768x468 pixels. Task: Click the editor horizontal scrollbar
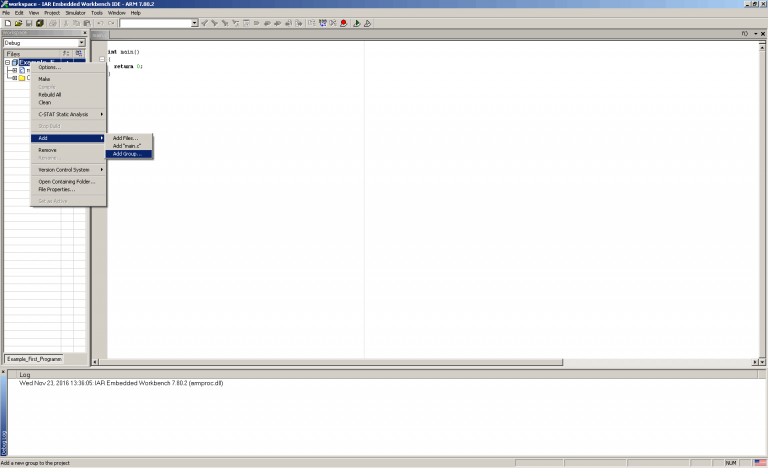pyautogui.click(x=400, y=362)
